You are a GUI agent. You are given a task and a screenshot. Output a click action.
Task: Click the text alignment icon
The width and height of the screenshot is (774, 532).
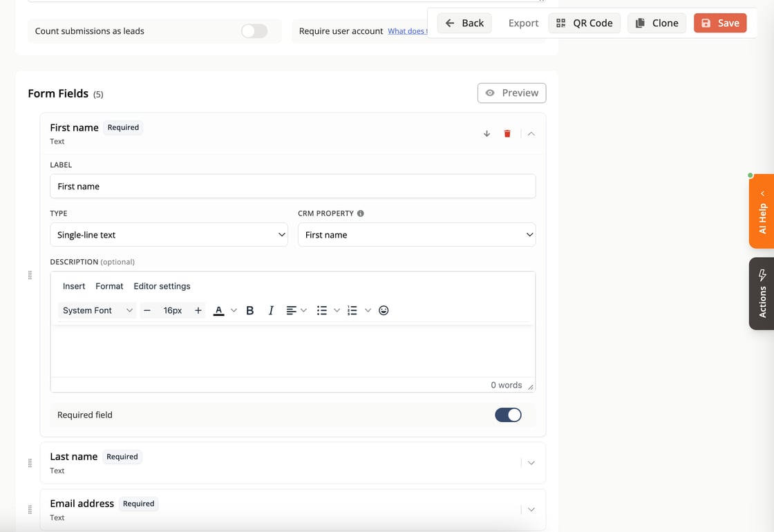pos(291,310)
